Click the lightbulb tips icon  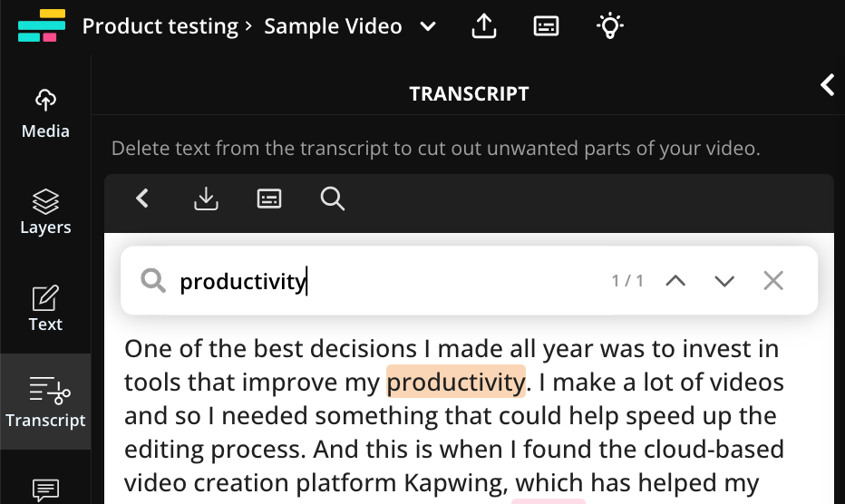point(610,26)
